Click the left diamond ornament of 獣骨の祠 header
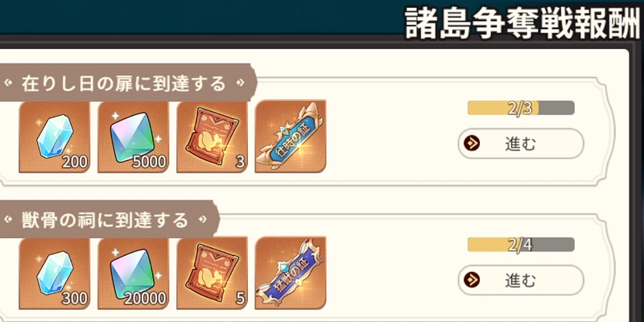The image size is (644, 322). (x=8, y=220)
